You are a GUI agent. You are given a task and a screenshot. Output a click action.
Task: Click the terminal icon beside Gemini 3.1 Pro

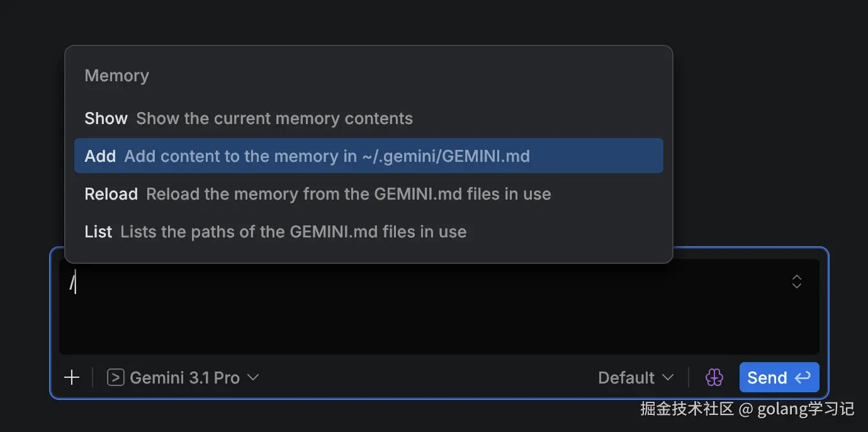[116, 377]
